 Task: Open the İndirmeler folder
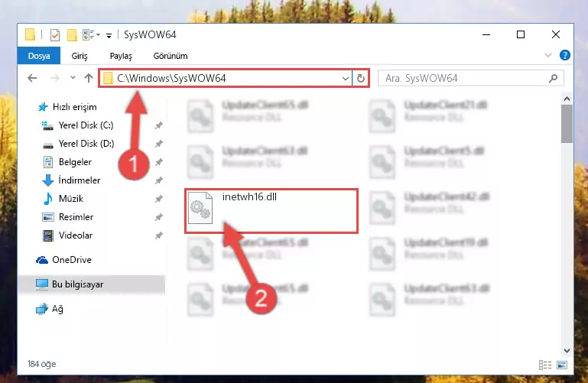(71, 180)
